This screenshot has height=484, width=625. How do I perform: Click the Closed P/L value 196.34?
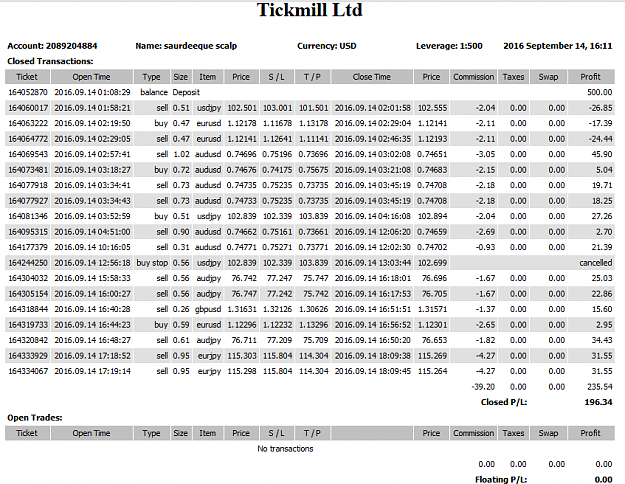[598, 402]
